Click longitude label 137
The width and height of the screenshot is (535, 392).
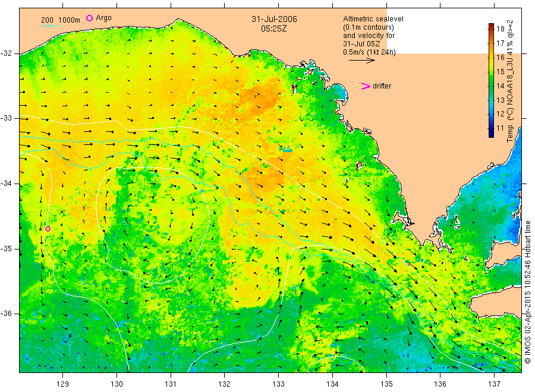[x=494, y=384]
